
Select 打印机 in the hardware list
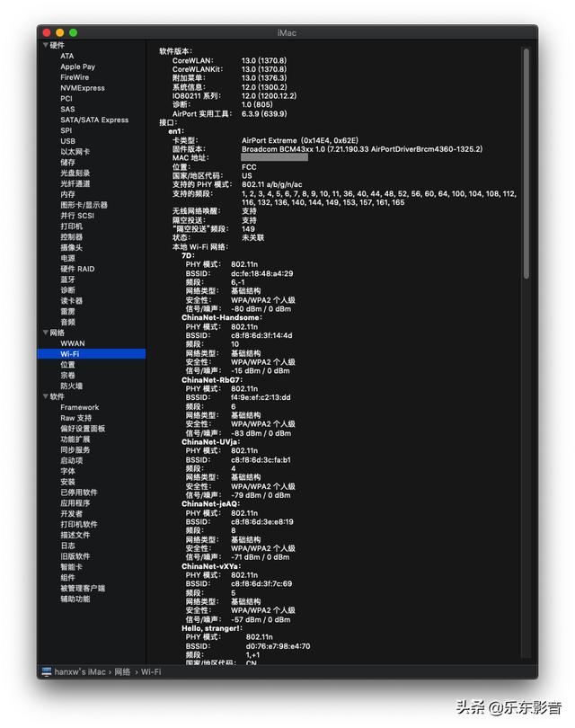[72, 226]
